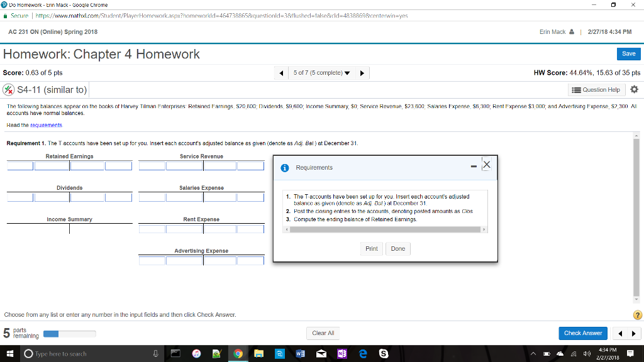
Task: Click the Requirements info icon
Action: (x=285, y=168)
